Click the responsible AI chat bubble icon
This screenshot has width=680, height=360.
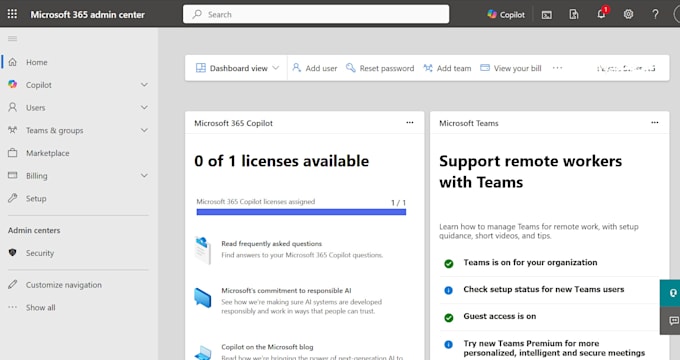(x=203, y=298)
